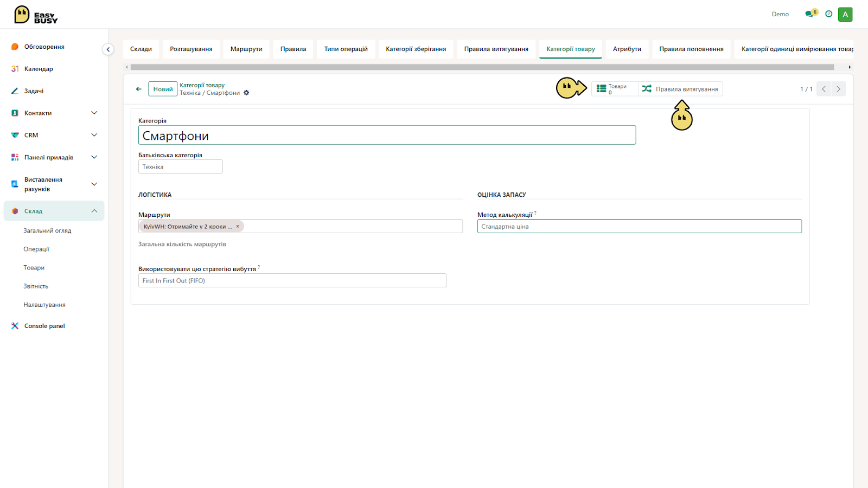Click the Новий button
Viewport: 868px width, 488px height.
click(x=163, y=89)
